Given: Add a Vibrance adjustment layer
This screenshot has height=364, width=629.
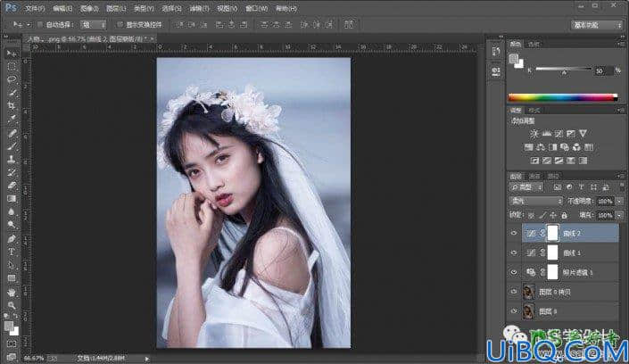Looking at the screenshot, I should click(x=583, y=134).
